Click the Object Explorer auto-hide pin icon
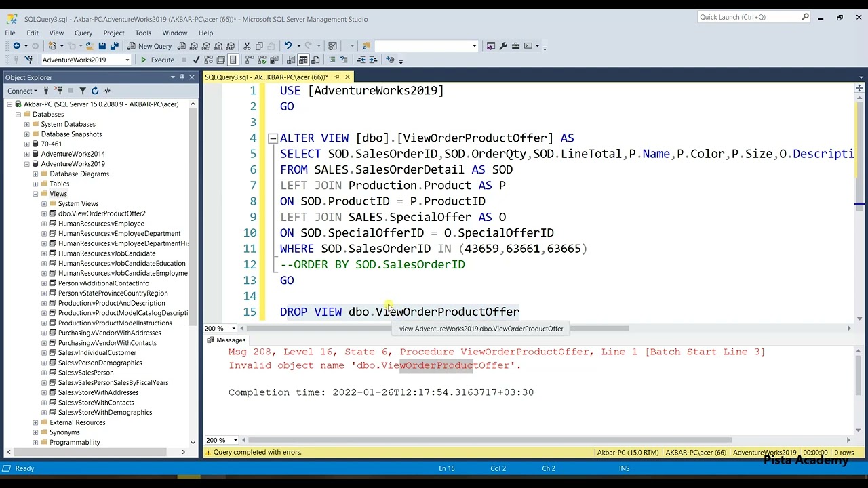 (182, 77)
